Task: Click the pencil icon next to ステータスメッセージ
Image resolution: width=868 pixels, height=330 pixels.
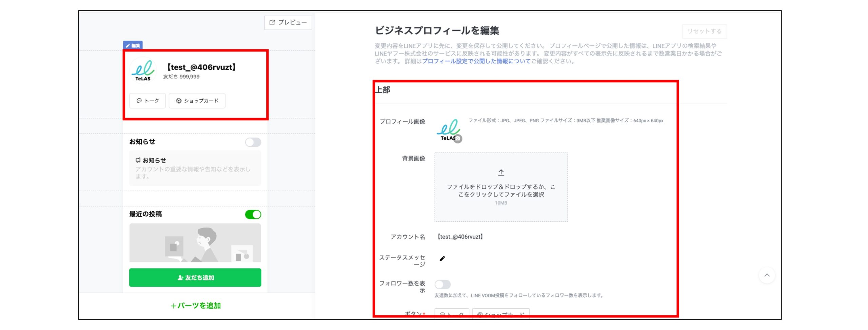Action: (x=442, y=258)
